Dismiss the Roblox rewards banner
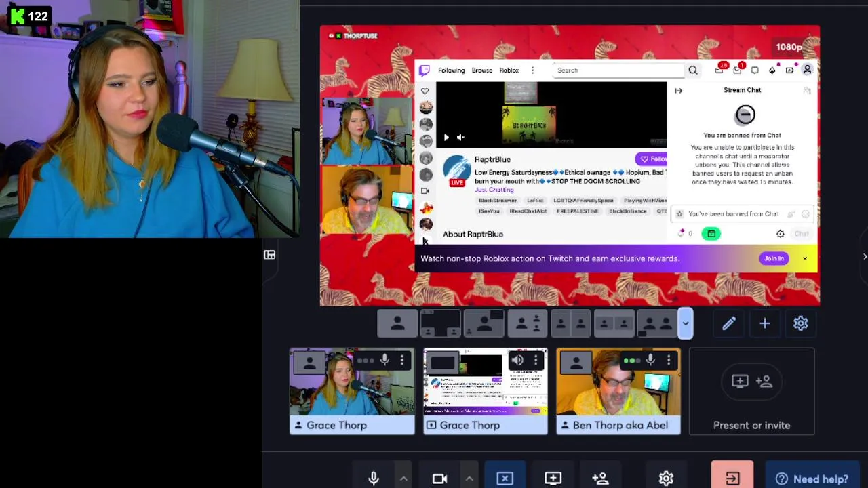Screen dimensions: 868x488 805,258
